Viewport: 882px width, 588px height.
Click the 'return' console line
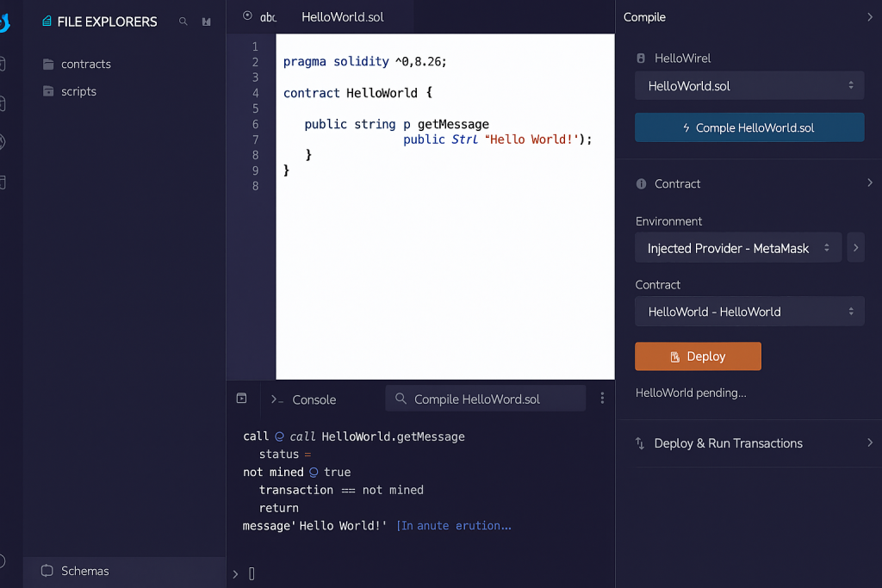(x=278, y=508)
